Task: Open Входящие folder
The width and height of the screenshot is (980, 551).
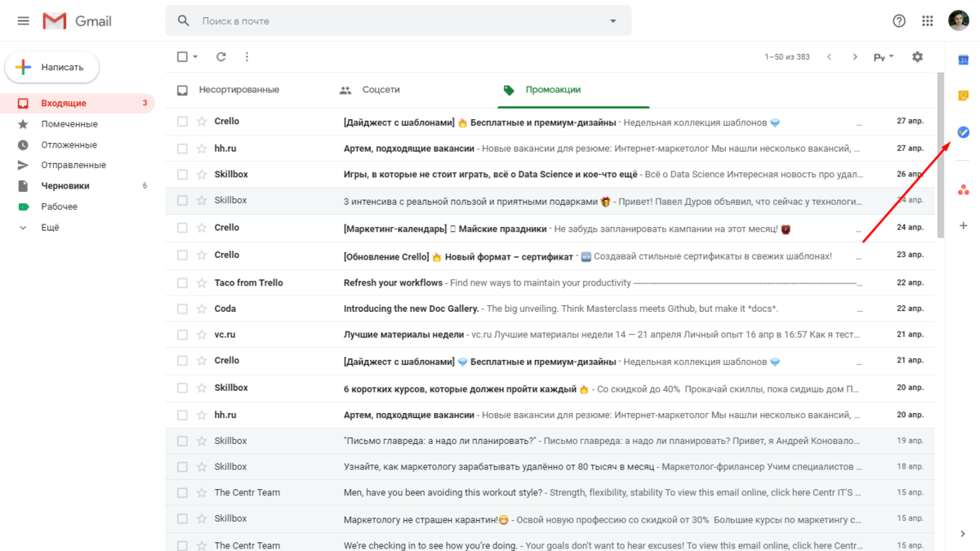Action: [x=78, y=104]
